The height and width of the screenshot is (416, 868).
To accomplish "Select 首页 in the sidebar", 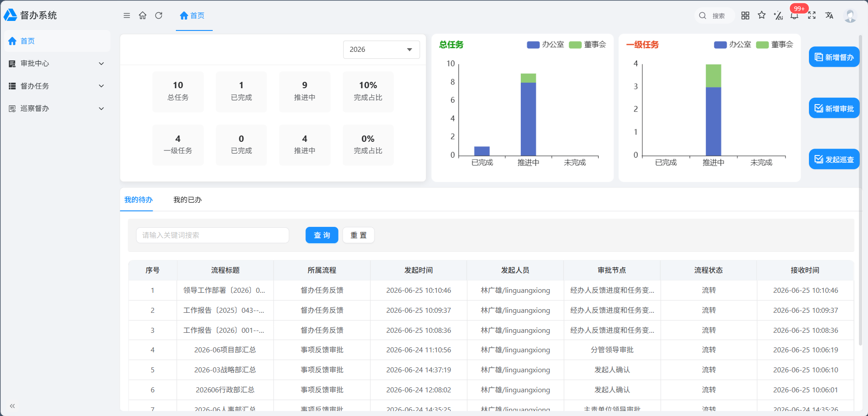I will (x=55, y=41).
